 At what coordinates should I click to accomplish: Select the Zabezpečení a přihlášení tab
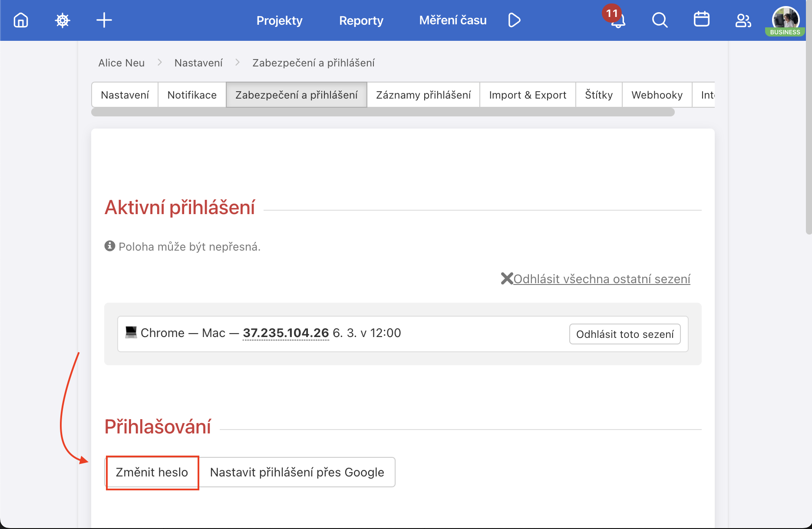click(297, 95)
